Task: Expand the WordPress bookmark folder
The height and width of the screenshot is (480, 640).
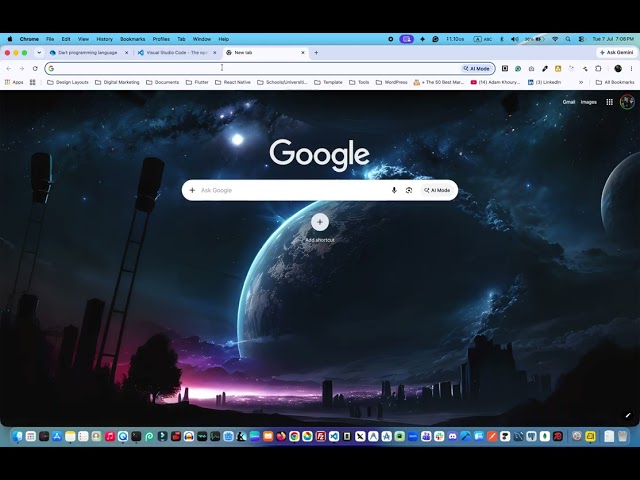Action: [391, 82]
